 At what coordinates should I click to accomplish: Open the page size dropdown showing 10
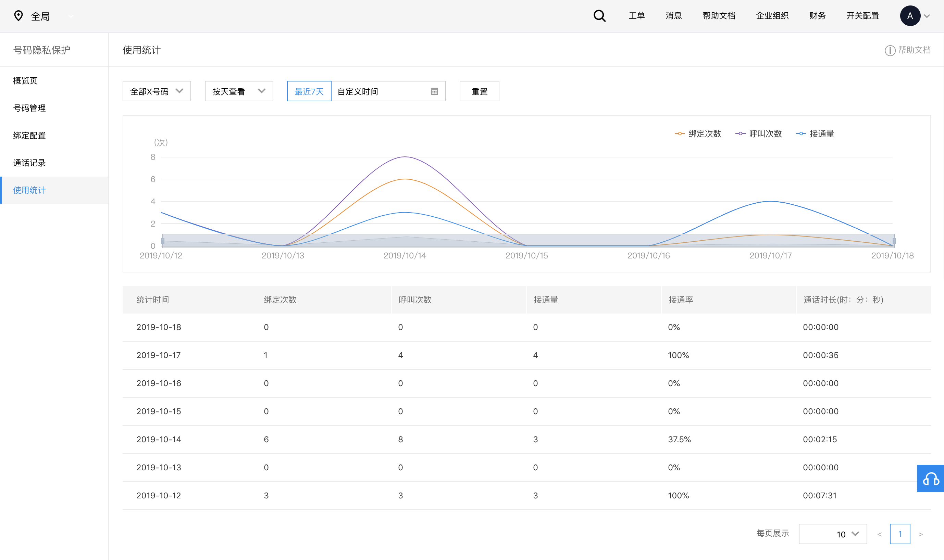point(832,534)
